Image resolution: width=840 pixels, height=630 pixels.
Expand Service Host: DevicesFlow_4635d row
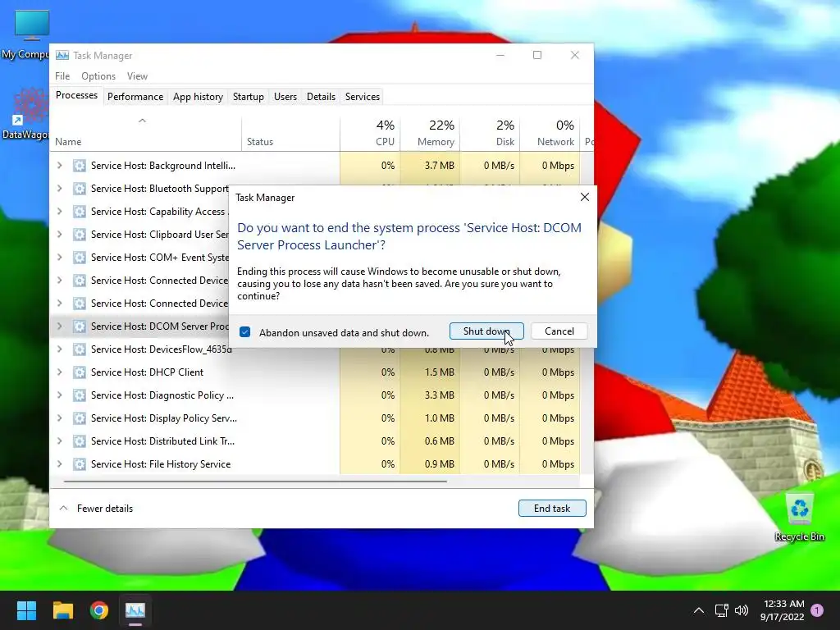click(x=59, y=349)
